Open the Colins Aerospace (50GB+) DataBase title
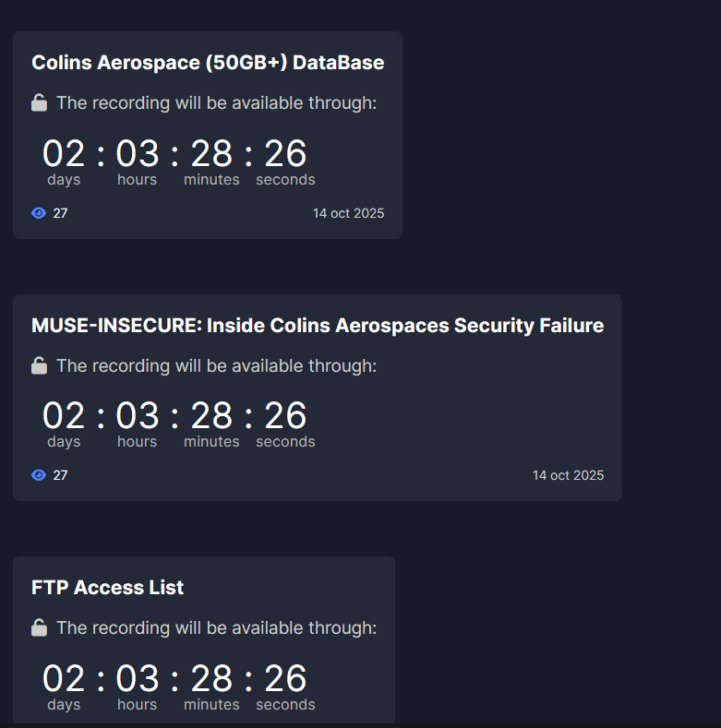 pos(208,63)
